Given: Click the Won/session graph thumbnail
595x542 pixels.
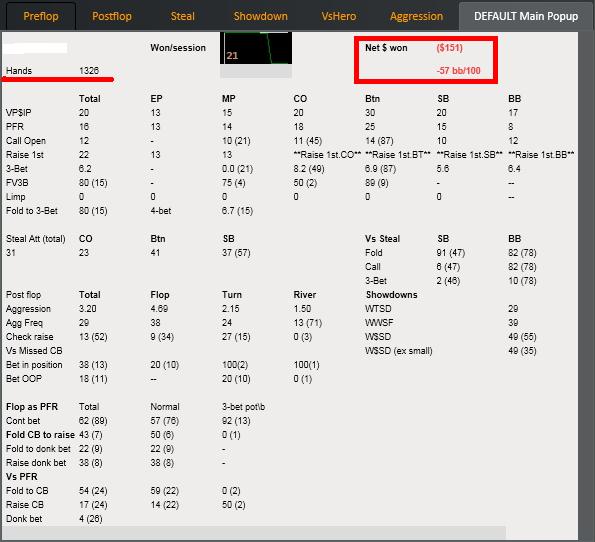Looking at the screenshot, I should tap(256, 48).
